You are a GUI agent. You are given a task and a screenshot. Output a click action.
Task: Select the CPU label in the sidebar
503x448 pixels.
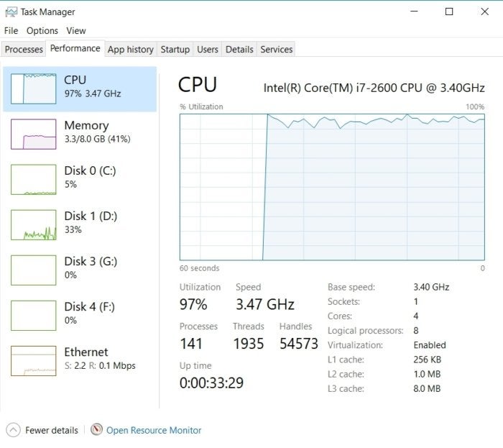[x=75, y=80]
